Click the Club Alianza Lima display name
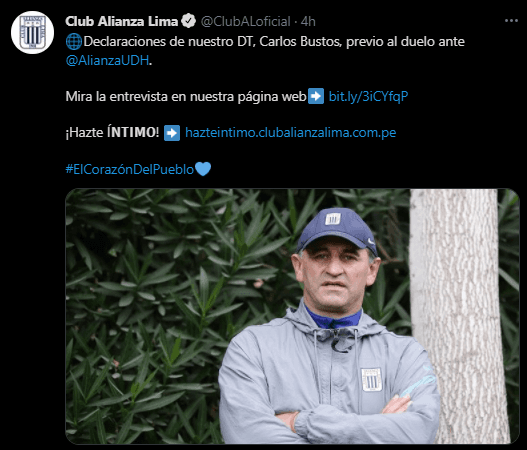The image size is (527, 450). 121,21
